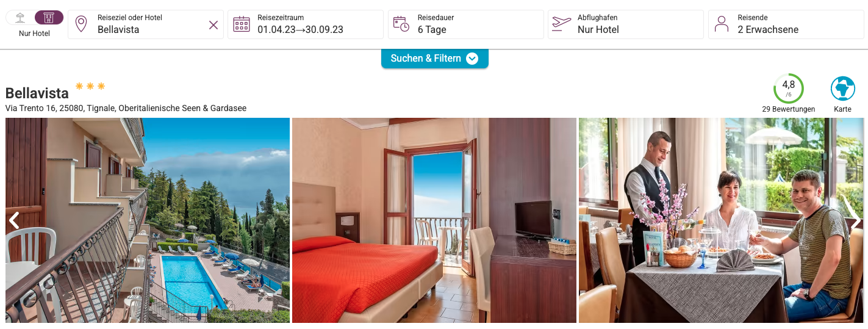Show the previous photo with left arrow

[14, 220]
